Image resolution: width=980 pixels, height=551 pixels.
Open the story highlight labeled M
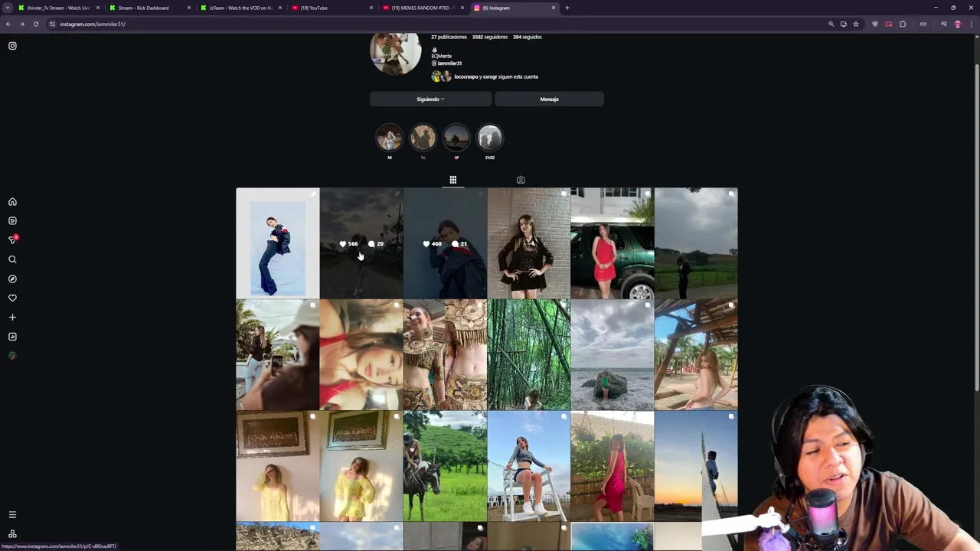click(389, 138)
